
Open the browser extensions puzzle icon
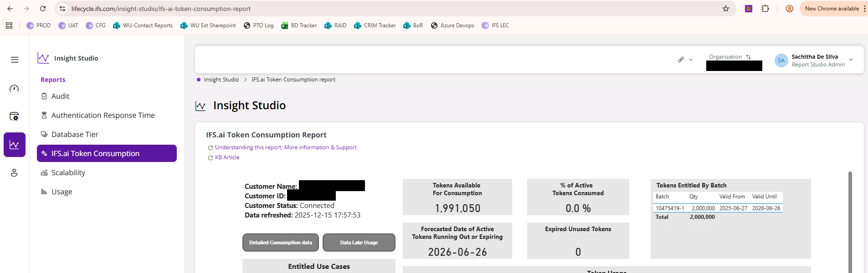(x=765, y=9)
